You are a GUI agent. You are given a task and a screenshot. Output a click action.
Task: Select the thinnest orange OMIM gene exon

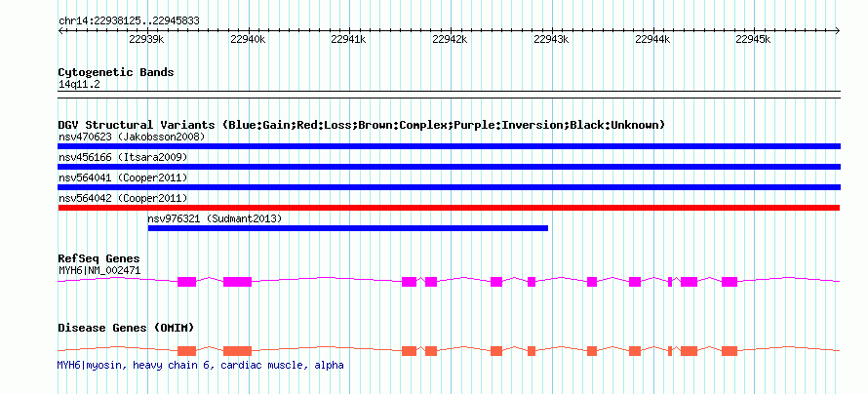coord(670,351)
